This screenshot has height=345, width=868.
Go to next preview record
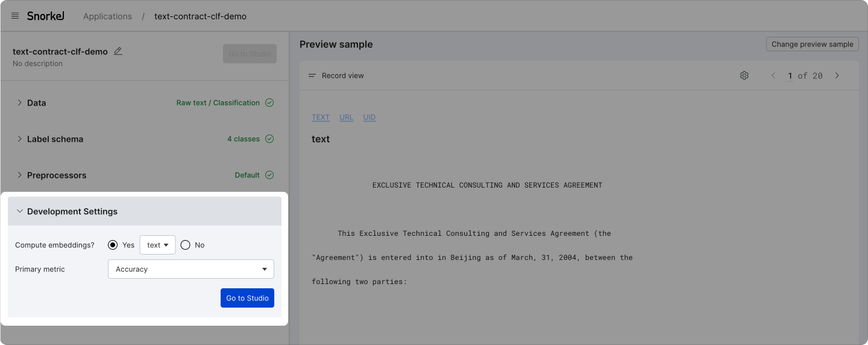coord(837,75)
